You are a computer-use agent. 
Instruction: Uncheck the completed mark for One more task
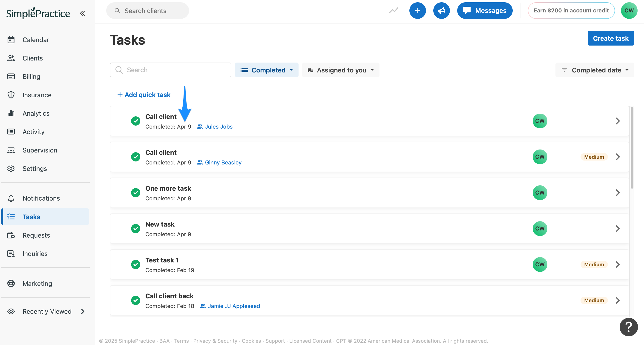coord(136,193)
